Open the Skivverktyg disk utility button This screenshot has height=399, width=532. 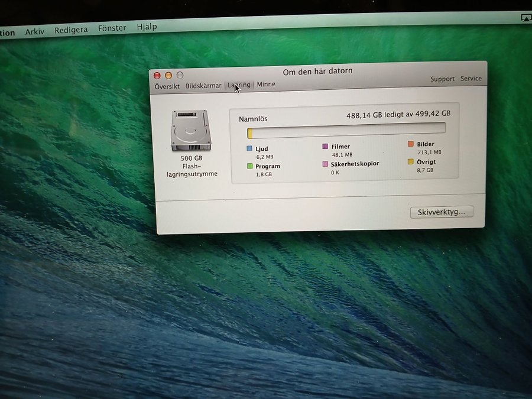click(442, 212)
